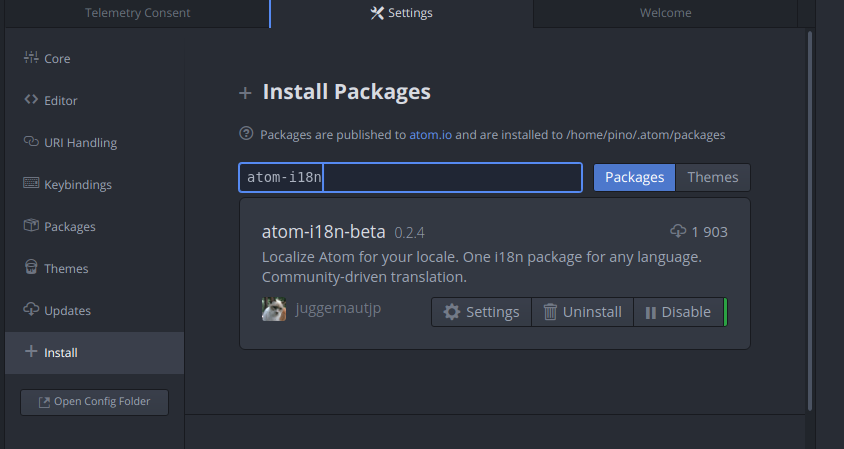The width and height of the screenshot is (844, 449).
Task: Select the Themes search toggle
Action: pos(713,178)
